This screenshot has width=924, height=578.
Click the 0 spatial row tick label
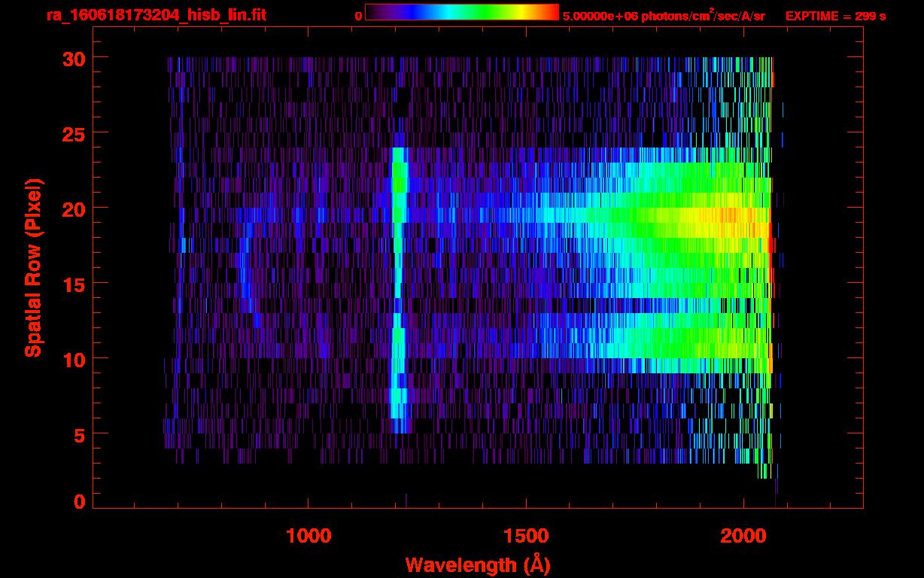(x=78, y=501)
